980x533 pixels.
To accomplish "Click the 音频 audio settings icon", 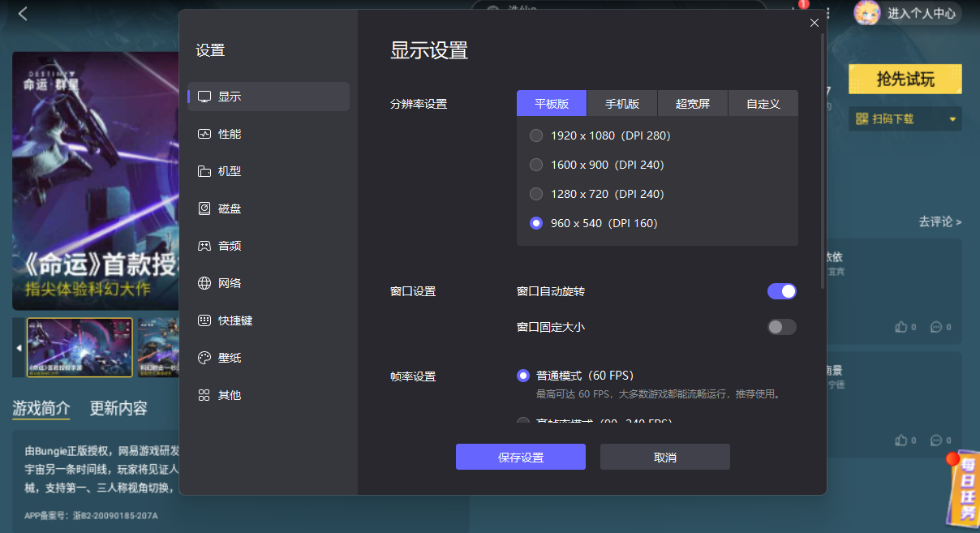I will point(204,246).
